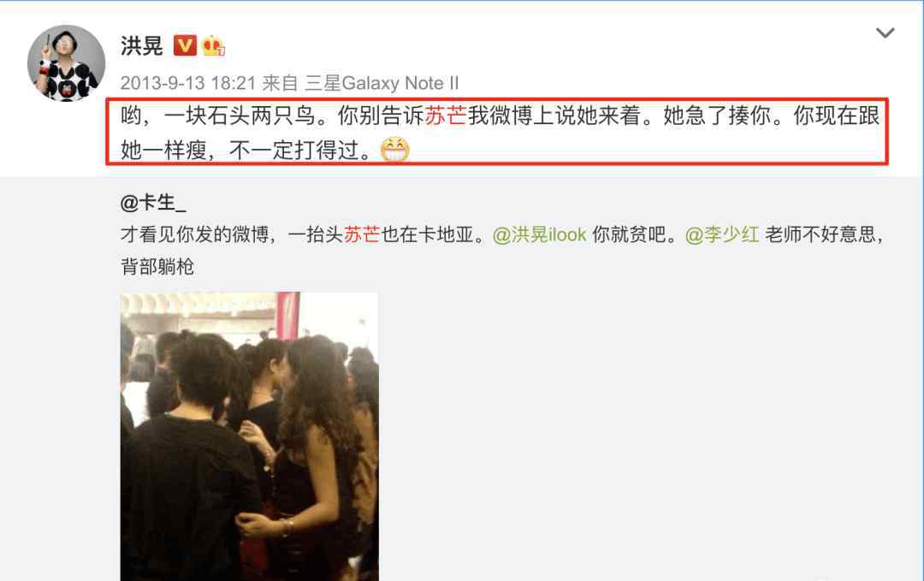Viewport: 924px width, 581px height.
Task: Open 洪晃's profile avatar picture
Action: [x=66, y=63]
